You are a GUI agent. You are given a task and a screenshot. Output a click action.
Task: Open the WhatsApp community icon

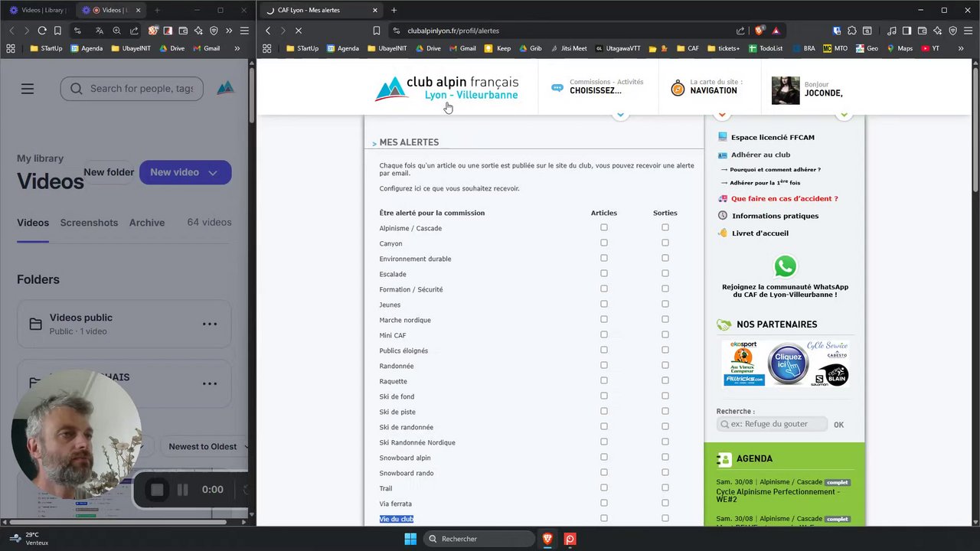(x=785, y=266)
